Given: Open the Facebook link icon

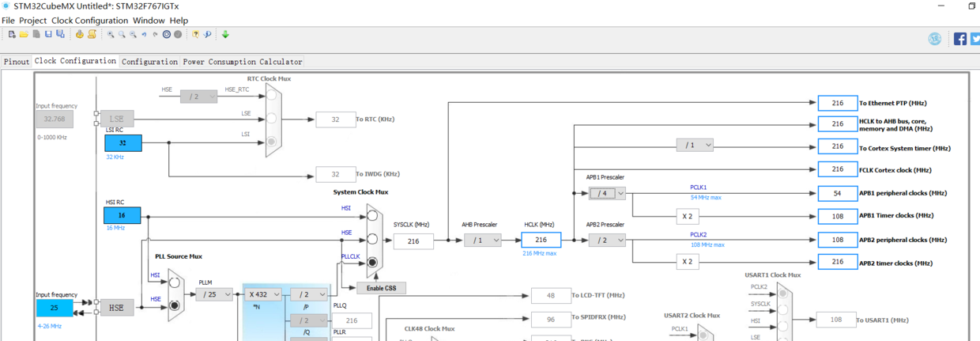Looking at the screenshot, I should pyautogui.click(x=960, y=39).
